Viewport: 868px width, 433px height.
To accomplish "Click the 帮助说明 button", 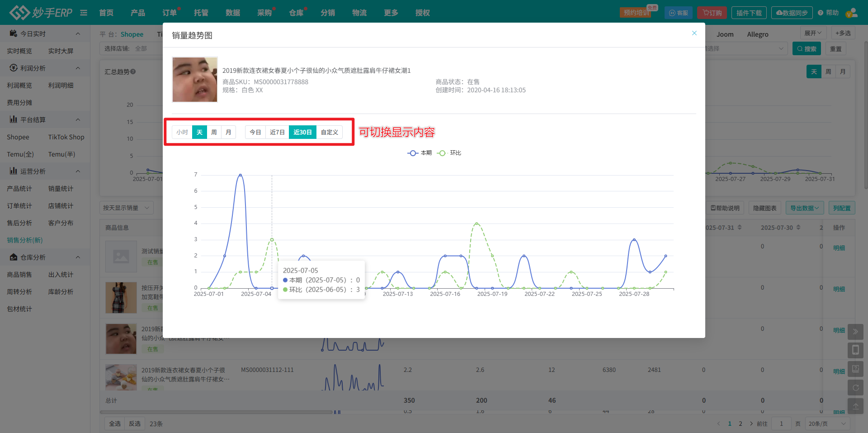I will pyautogui.click(x=725, y=208).
